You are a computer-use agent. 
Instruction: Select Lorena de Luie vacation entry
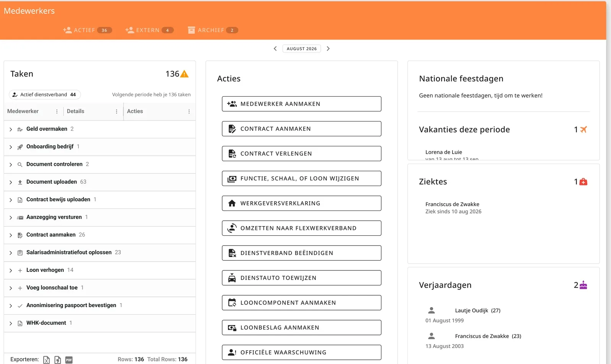(452, 155)
